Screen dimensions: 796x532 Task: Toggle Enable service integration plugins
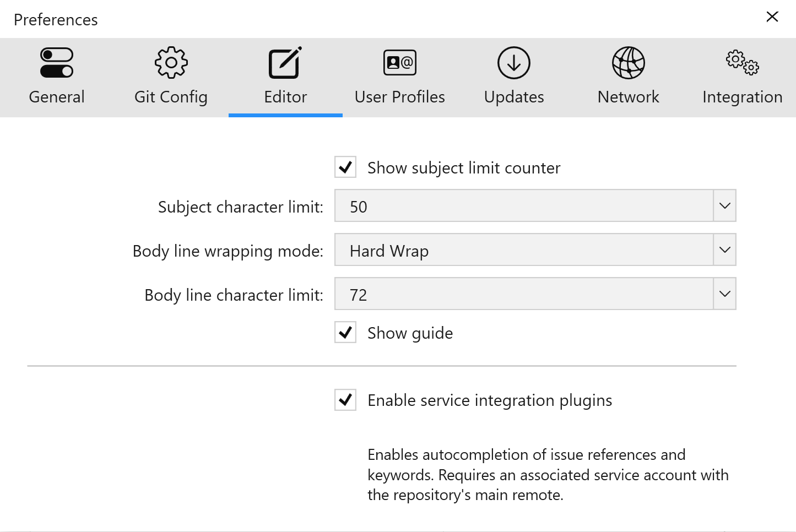tap(345, 400)
